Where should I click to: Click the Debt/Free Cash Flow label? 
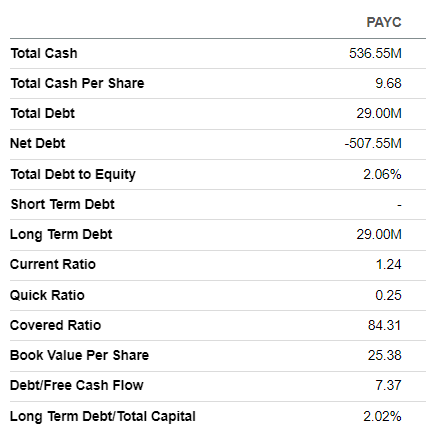coord(77,385)
